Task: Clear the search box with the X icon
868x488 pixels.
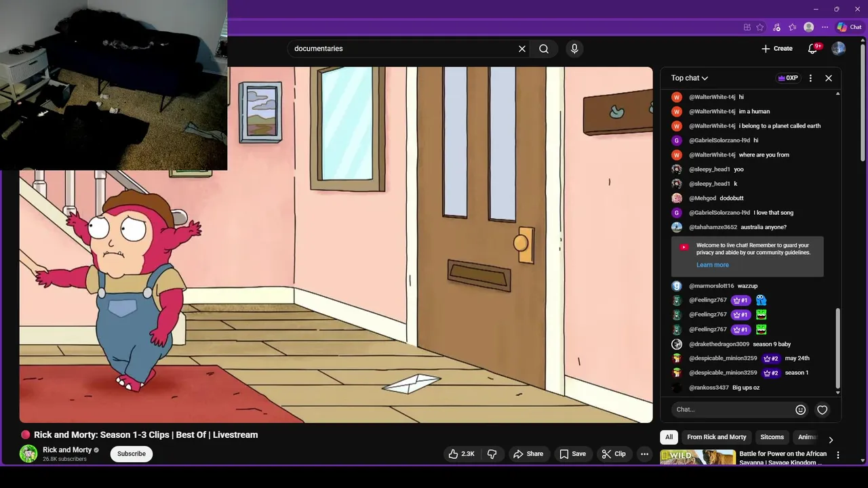Action: (x=522, y=49)
